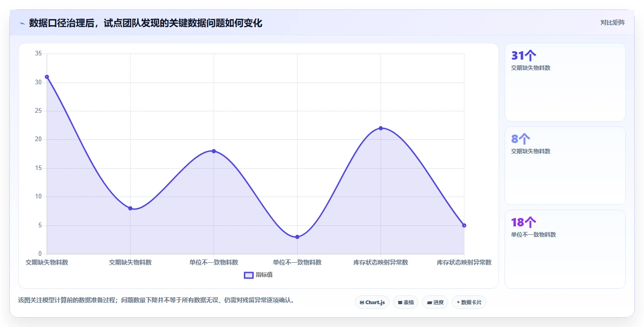Select the final chart data point at value 5
The width and height of the screenshot is (644, 327).
click(x=464, y=225)
